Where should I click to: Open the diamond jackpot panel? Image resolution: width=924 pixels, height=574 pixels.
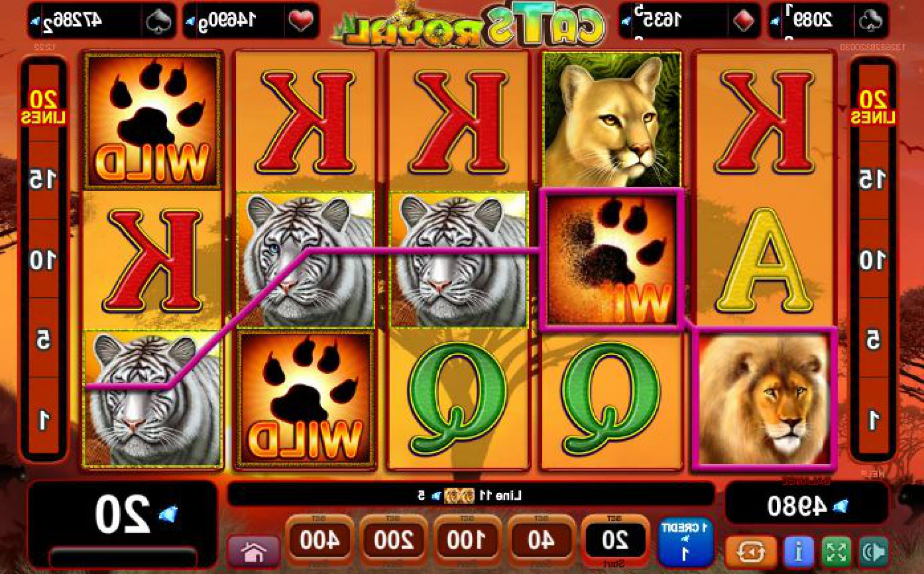[x=690, y=20]
